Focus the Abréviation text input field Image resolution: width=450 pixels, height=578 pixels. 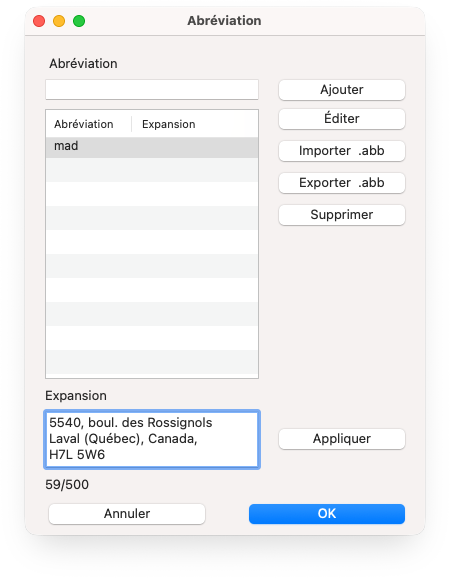click(152, 90)
